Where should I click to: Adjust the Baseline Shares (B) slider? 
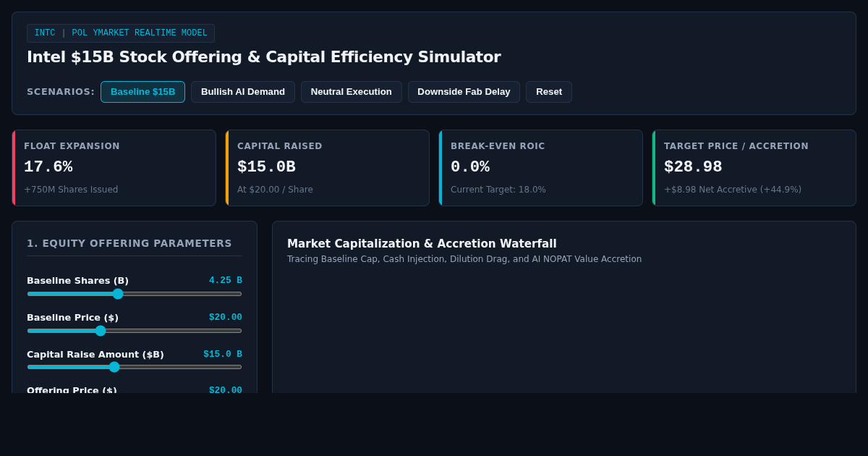point(135,294)
